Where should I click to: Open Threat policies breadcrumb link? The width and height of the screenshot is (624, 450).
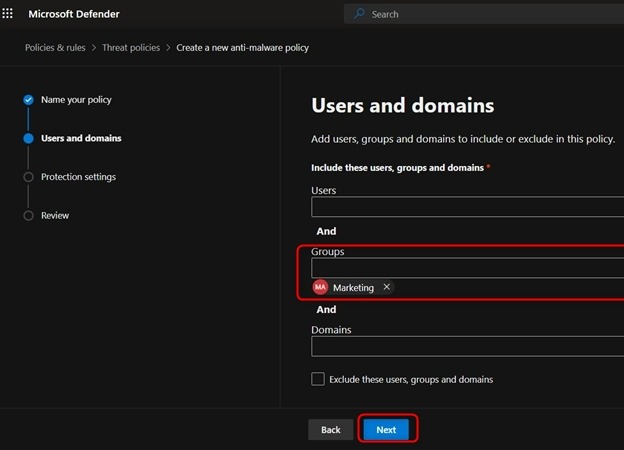[130, 47]
